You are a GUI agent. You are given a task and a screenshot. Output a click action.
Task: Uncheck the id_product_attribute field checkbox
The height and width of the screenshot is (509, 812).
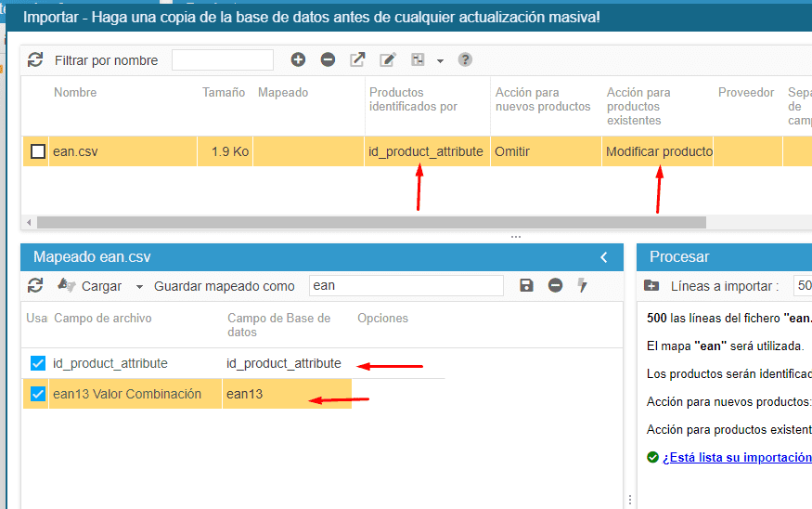[x=38, y=363]
